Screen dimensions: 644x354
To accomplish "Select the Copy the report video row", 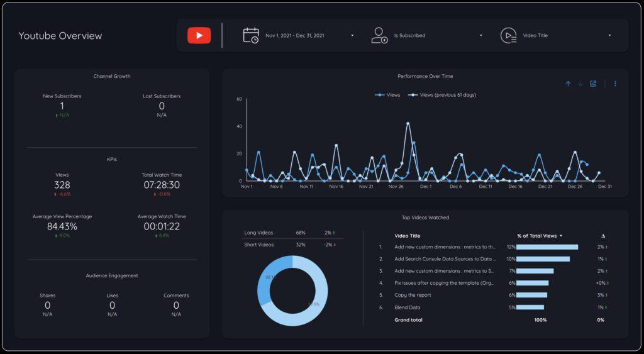I will pyautogui.click(x=413, y=295).
